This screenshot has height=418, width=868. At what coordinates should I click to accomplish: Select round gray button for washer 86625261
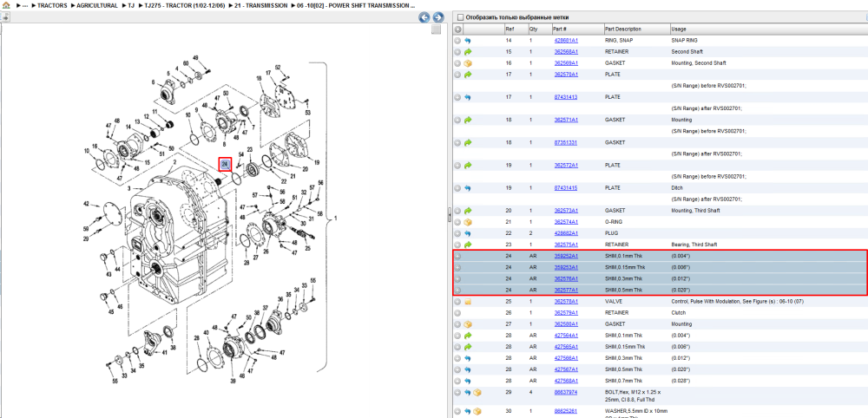click(x=457, y=411)
